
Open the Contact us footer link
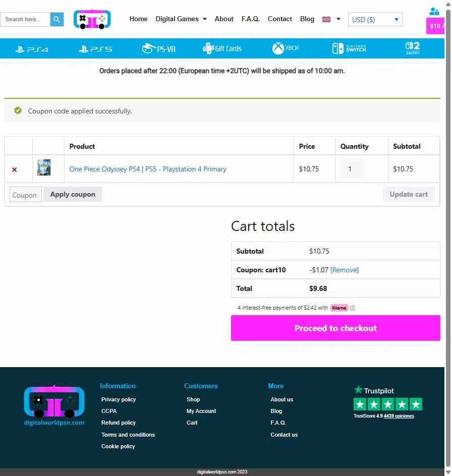284,435
